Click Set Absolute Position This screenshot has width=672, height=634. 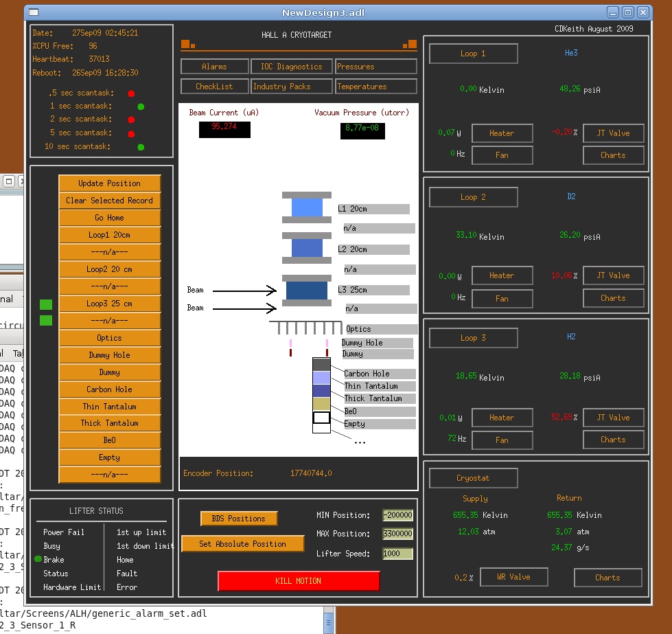pyautogui.click(x=242, y=543)
